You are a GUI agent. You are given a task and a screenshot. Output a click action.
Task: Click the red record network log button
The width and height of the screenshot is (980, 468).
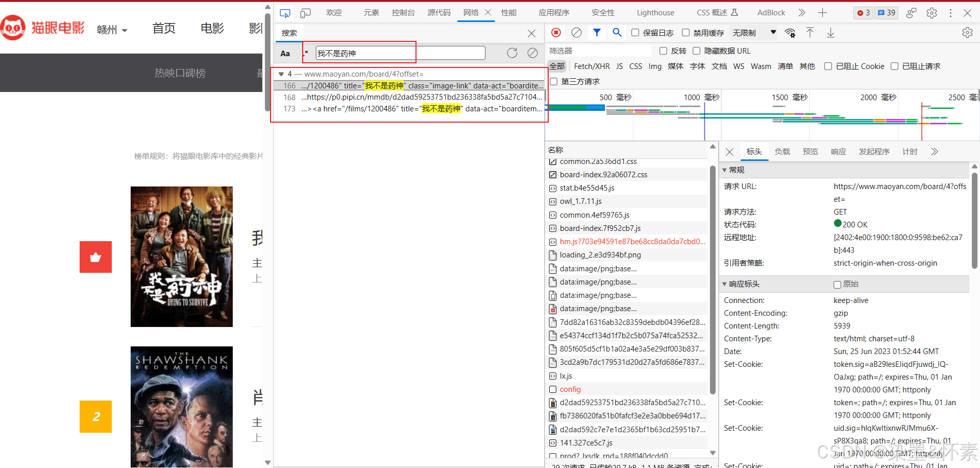pos(556,33)
